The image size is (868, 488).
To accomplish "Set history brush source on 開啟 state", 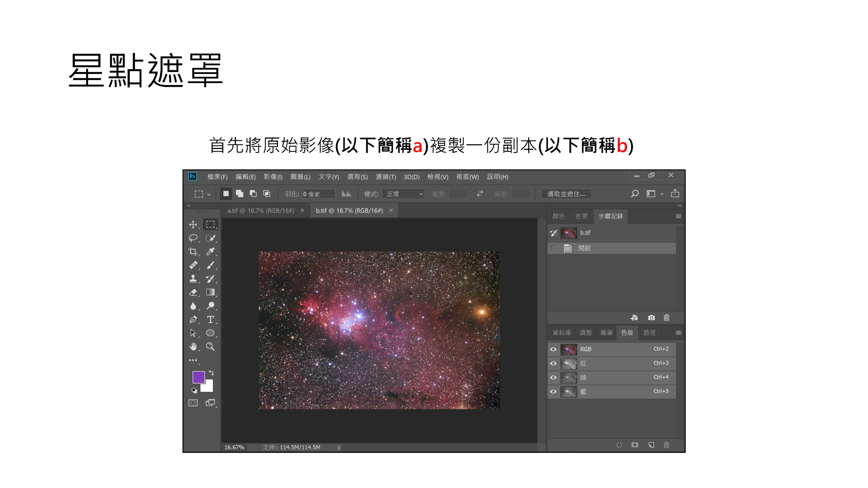I will pyautogui.click(x=553, y=248).
